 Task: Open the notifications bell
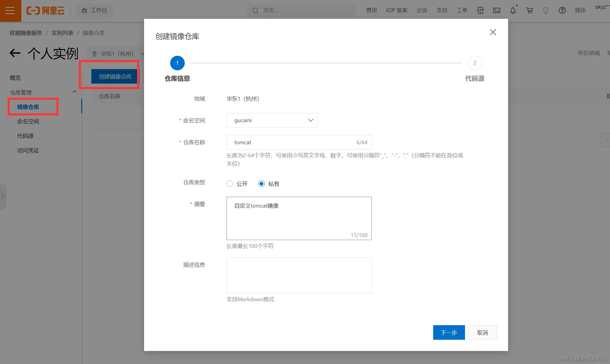(513, 10)
